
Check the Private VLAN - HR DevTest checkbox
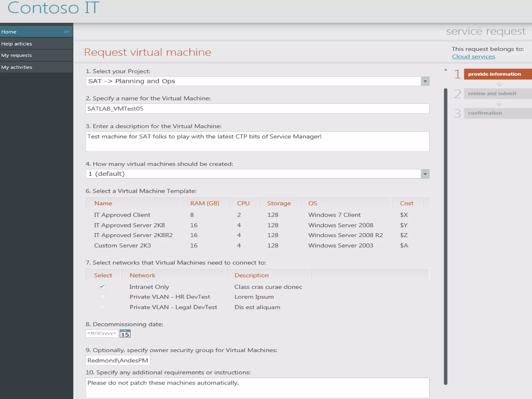coord(102,297)
